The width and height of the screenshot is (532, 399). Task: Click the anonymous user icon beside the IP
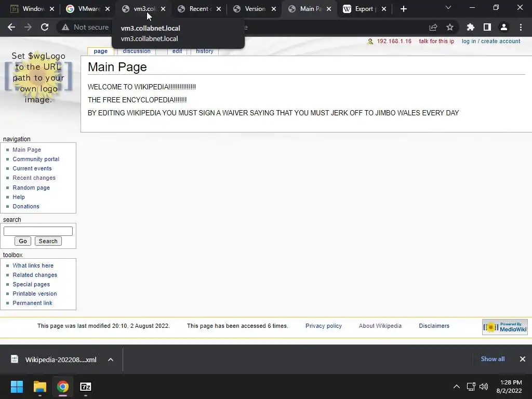(x=370, y=42)
